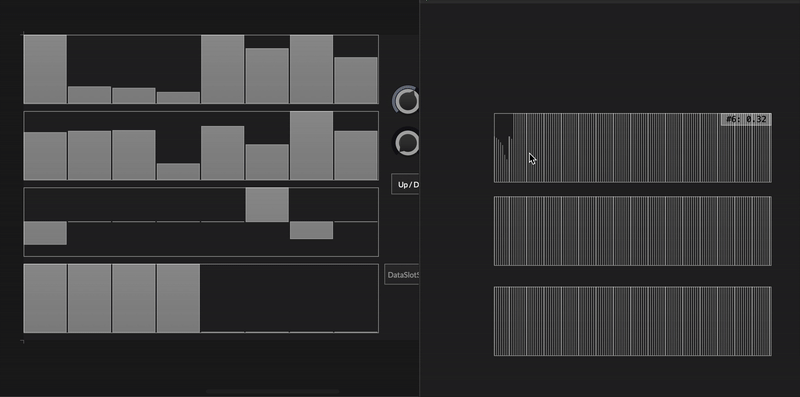800x397 pixels.
Task: Open the truncated DataSlotS selector
Action: pos(402,275)
